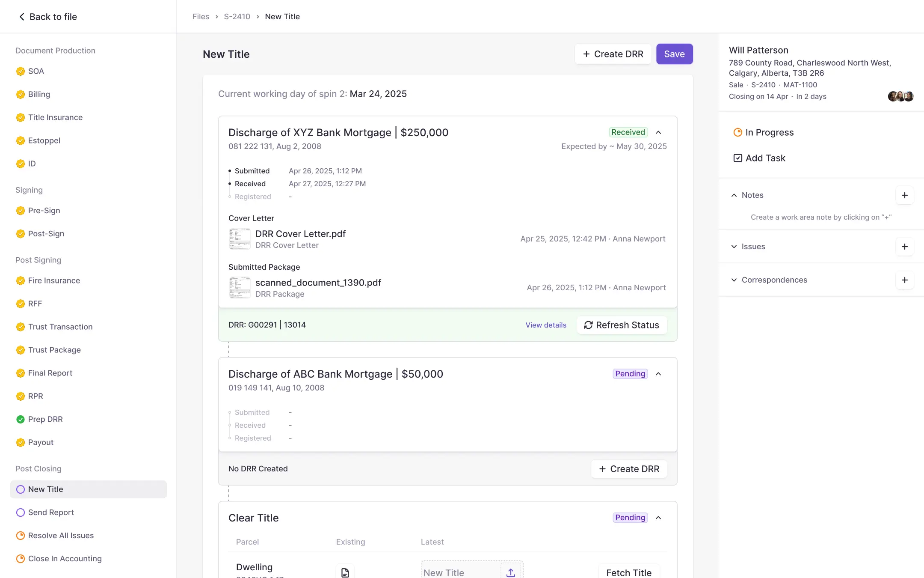Open View details for DRR G00291
924x578 pixels.
(x=545, y=325)
